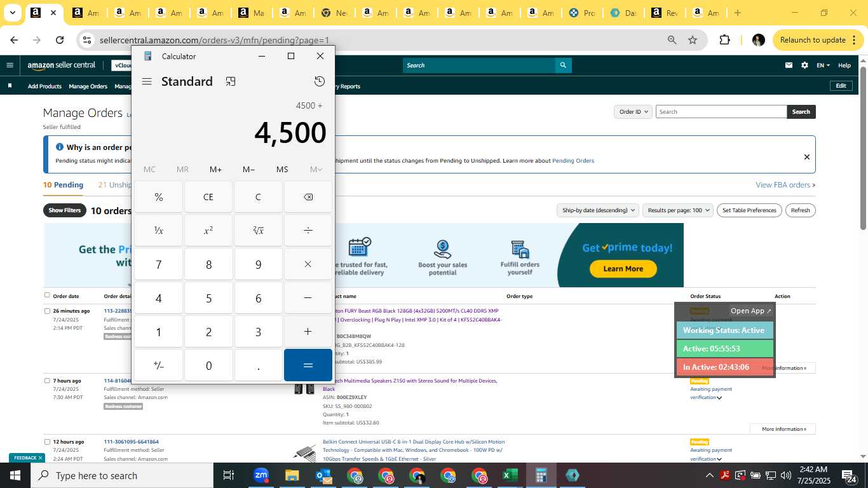
Task: Click the M+ memory add key
Action: click(x=215, y=169)
